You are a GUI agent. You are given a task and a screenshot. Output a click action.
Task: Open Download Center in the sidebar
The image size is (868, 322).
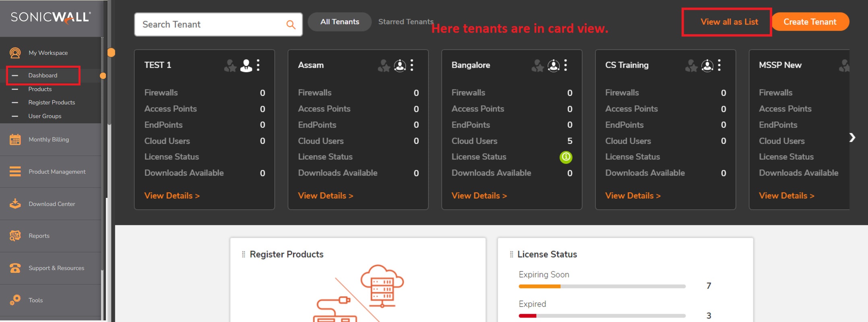point(52,204)
